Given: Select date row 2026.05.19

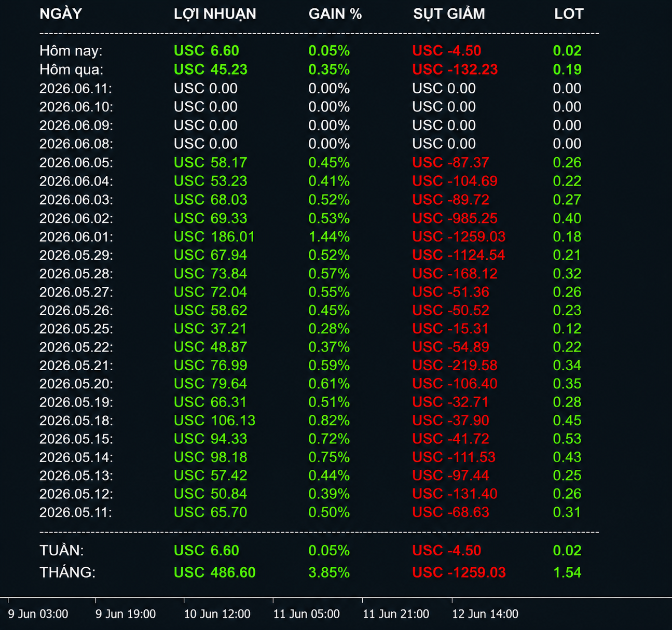Looking at the screenshot, I should [76, 402].
